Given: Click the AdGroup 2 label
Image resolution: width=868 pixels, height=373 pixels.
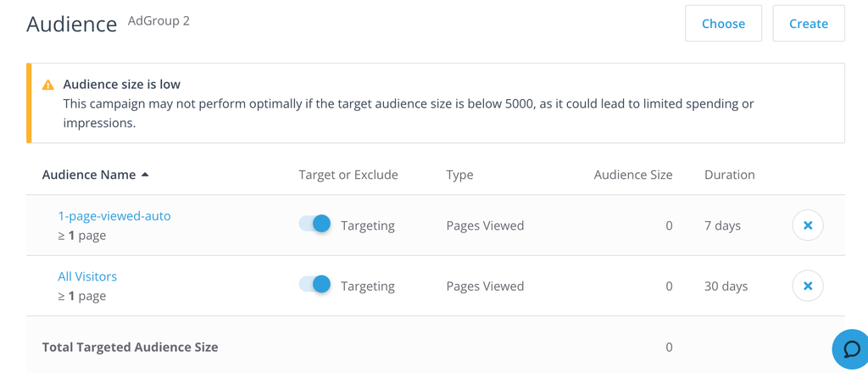Looking at the screenshot, I should 159,21.
